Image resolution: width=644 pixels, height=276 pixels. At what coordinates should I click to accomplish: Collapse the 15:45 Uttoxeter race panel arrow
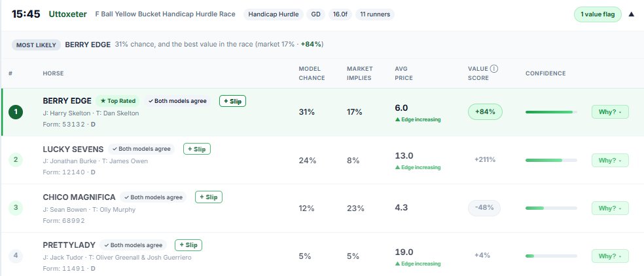point(632,14)
